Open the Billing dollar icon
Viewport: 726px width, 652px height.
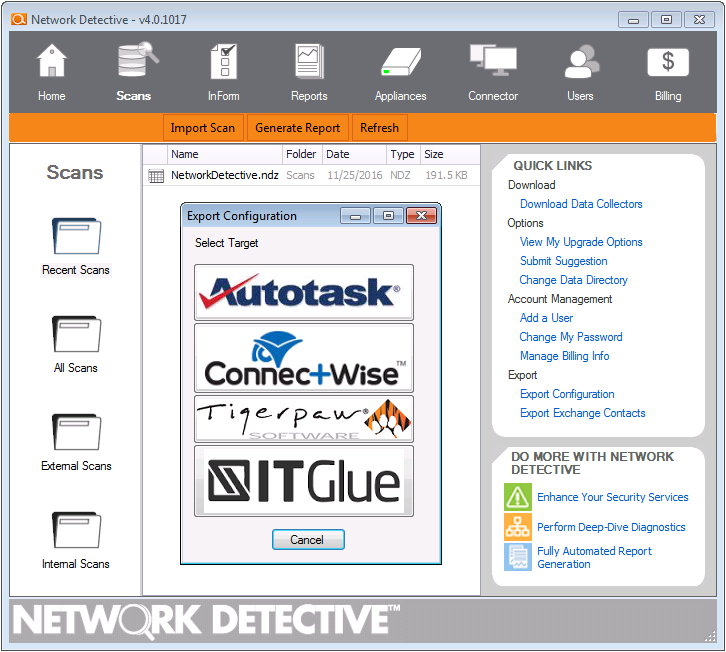668,62
